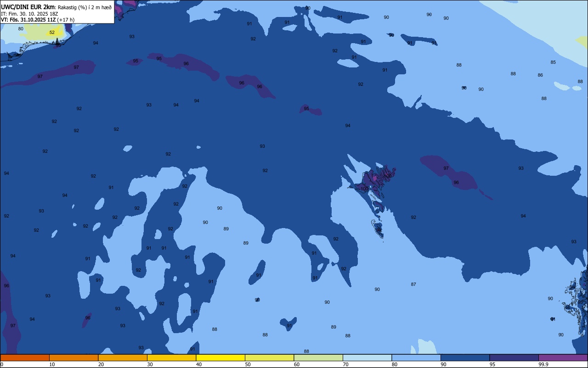Click the "95" legend tick label
The height and width of the screenshot is (368, 588).
coord(492,364)
